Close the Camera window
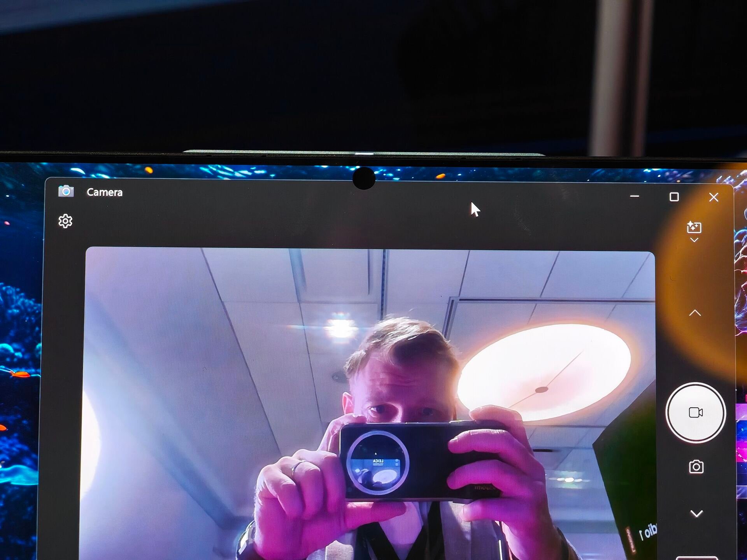This screenshot has height=560, width=747. [x=714, y=197]
